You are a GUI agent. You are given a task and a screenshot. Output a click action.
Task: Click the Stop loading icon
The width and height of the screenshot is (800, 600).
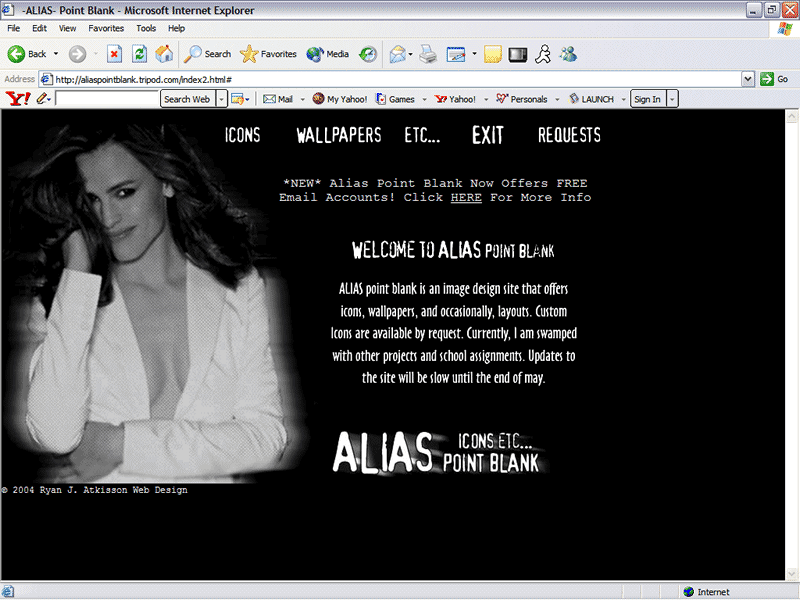[x=115, y=54]
